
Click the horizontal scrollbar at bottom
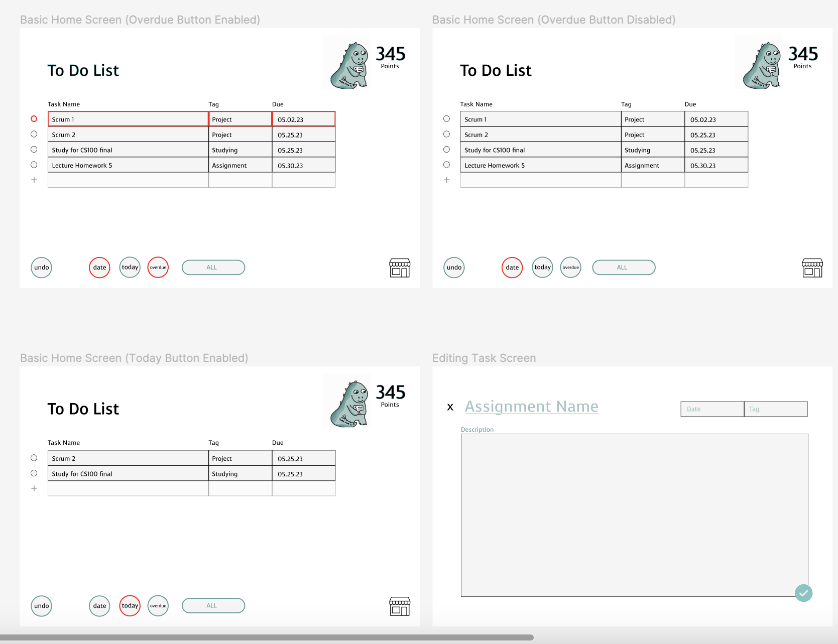click(x=267, y=637)
